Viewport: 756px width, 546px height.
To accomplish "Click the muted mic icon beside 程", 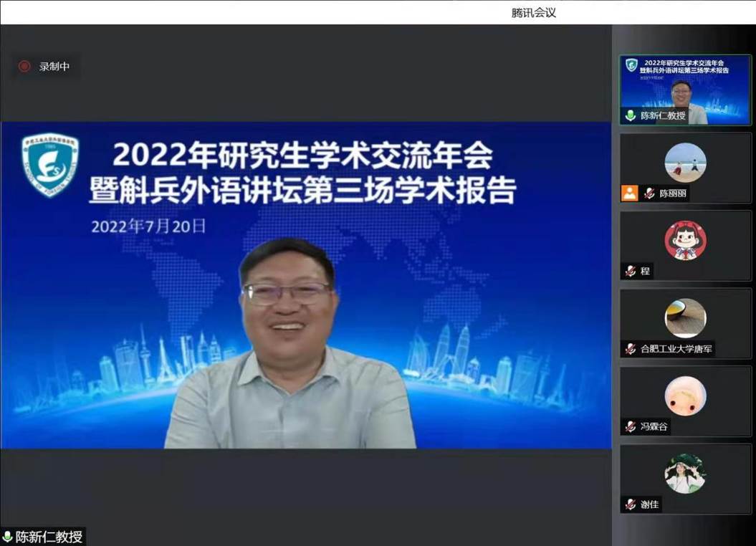I will pos(631,271).
